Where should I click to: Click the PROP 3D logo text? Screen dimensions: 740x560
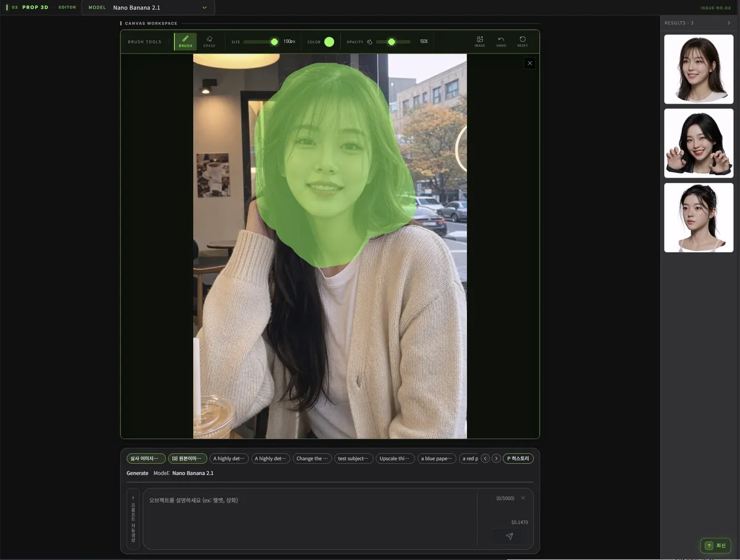(35, 7)
